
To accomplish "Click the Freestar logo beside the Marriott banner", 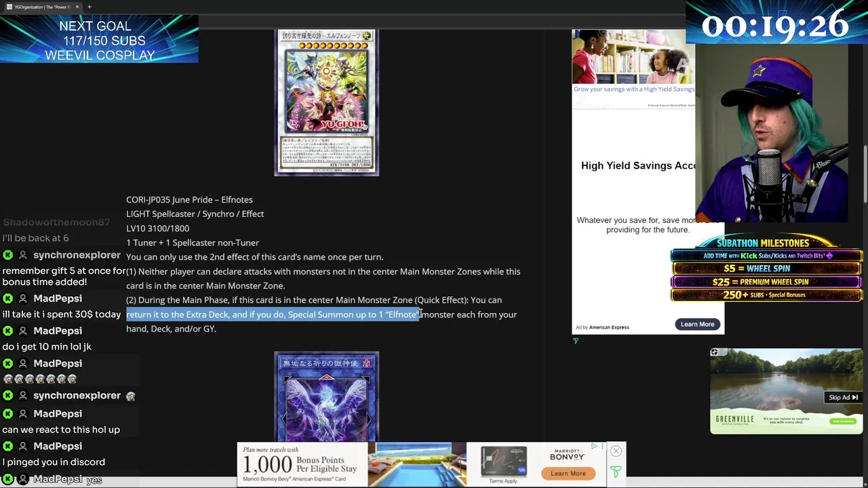I will [x=616, y=472].
